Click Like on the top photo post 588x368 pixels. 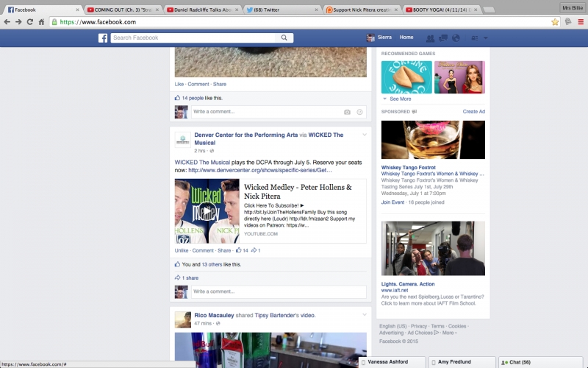pyautogui.click(x=179, y=84)
